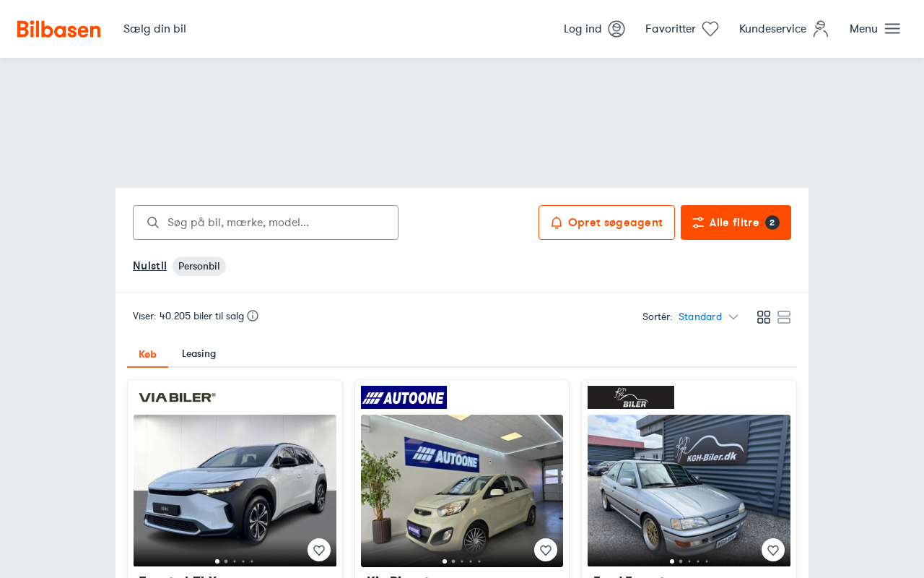This screenshot has width=924, height=578.
Task: Click the AUTOONE dealer logo
Action: (404, 397)
